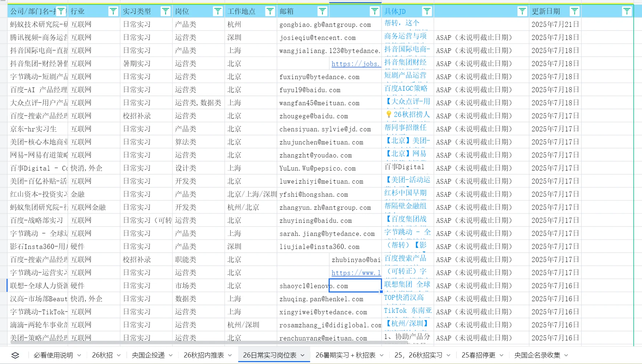Switch to 25, 26秋招实习 sheet tab
Screen dimensions: 642x364
(418, 355)
